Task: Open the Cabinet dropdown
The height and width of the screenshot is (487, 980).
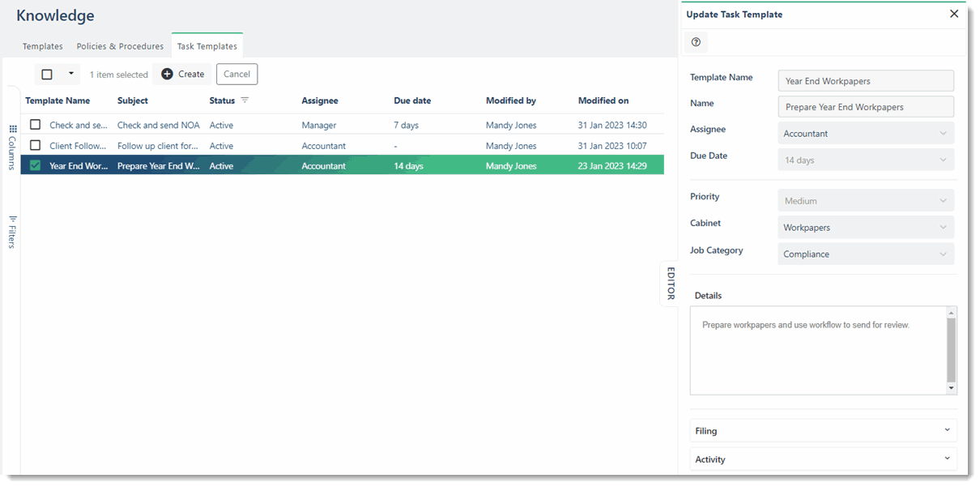Action: point(866,227)
